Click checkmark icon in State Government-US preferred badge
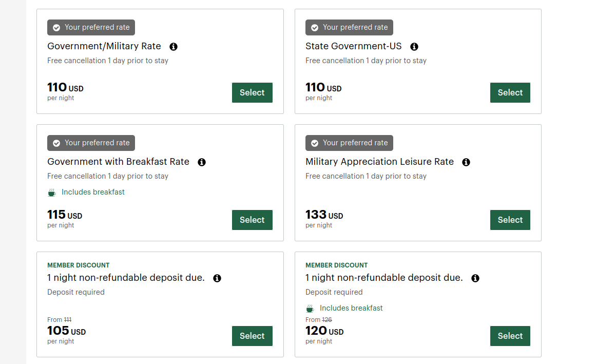The image size is (596, 364). pos(315,28)
